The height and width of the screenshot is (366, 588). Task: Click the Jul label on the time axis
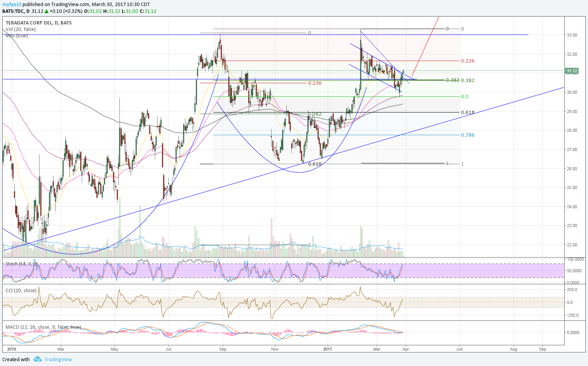point(168,349)
